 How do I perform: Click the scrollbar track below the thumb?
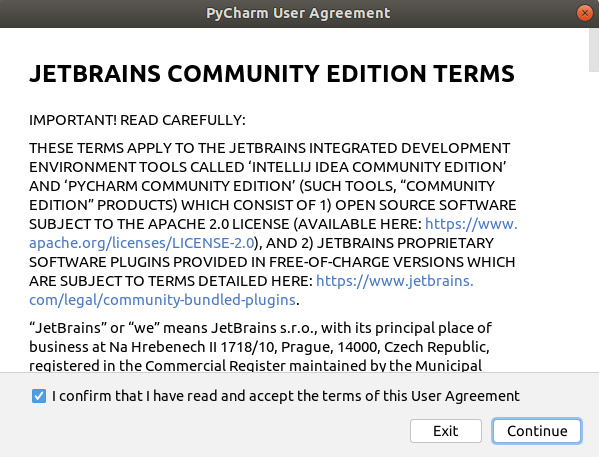coord(594,222)
